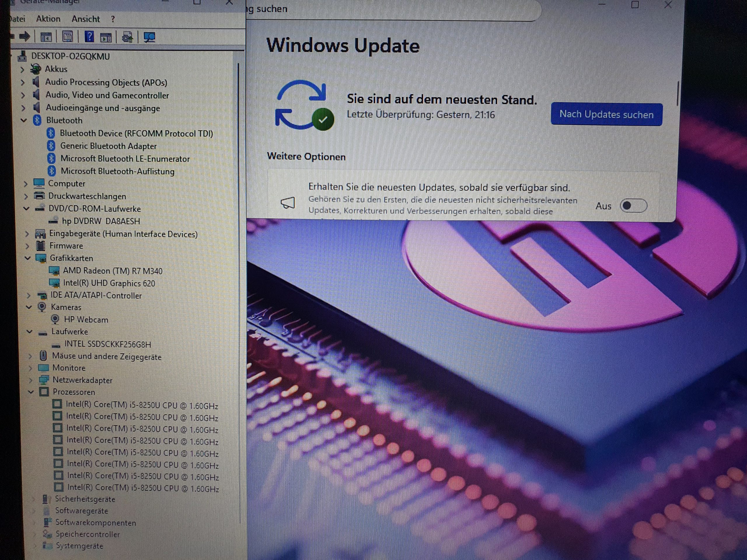Select the INTEL SSDSCKKF256G8H drive
Viewport: 747px width, 560px height.
(107, 344)
